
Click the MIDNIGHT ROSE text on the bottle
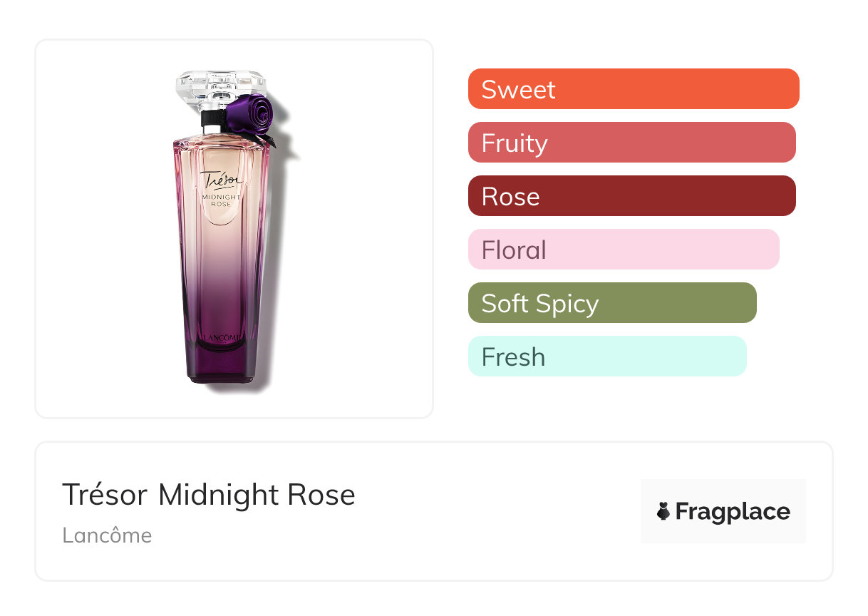click(x=222, y=200)
